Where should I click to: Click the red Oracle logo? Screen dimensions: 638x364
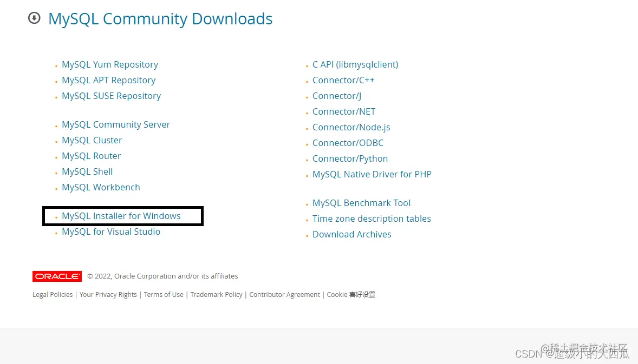[x=57, y=276]
